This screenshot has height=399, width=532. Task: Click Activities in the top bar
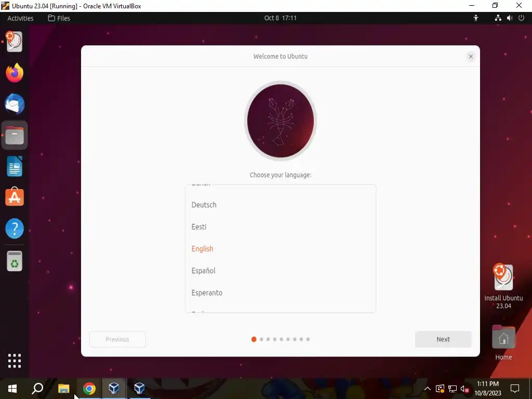click(20, 18)
